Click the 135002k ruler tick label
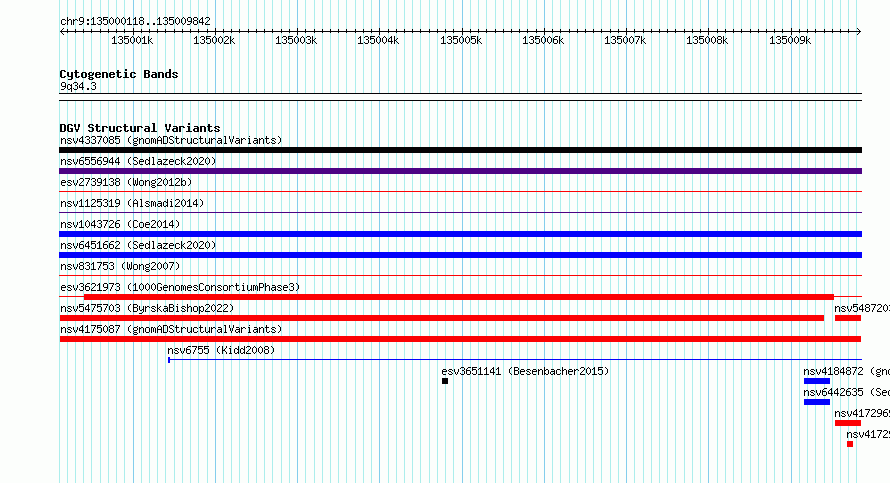The width and height of the screenshot is (890, 483). point(214,40)
